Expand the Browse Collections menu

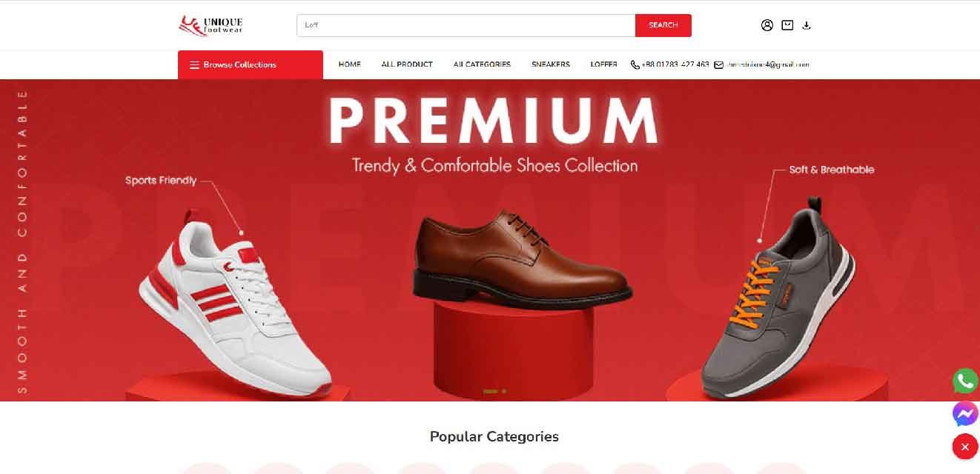pyautogui.click(x=251, y=64)
